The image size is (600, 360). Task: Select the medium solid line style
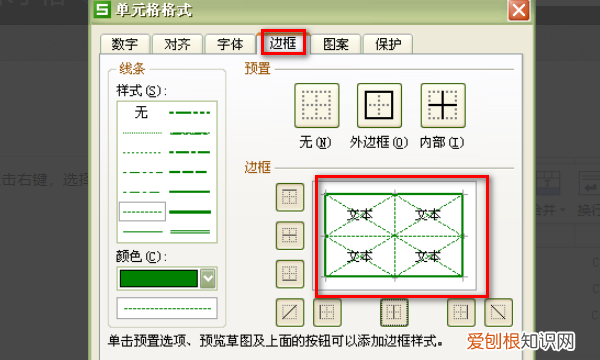coord(190,192)
